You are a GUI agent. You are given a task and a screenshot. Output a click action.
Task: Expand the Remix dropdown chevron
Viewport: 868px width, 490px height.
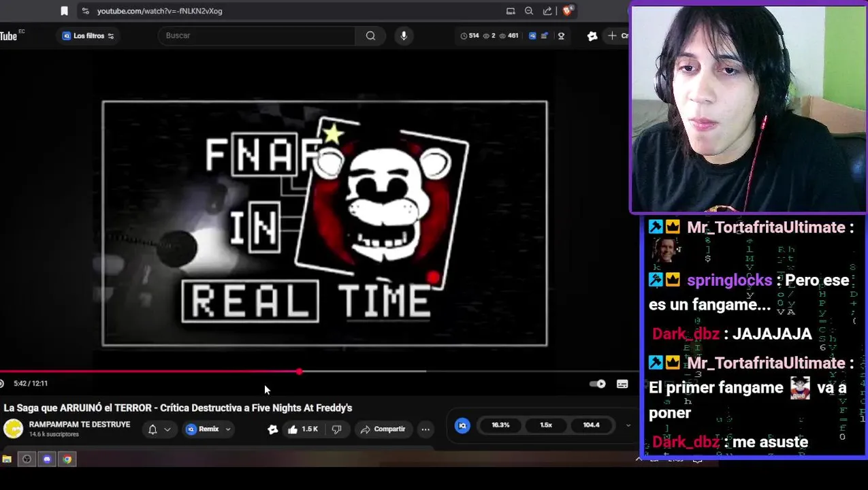pyautogui.click(x=228, y=429)
